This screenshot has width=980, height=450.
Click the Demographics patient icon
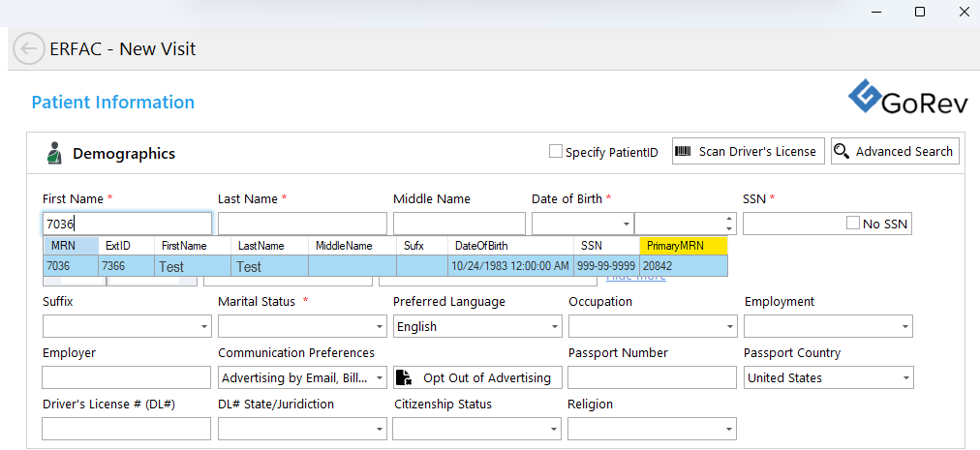tap(54, 153)
